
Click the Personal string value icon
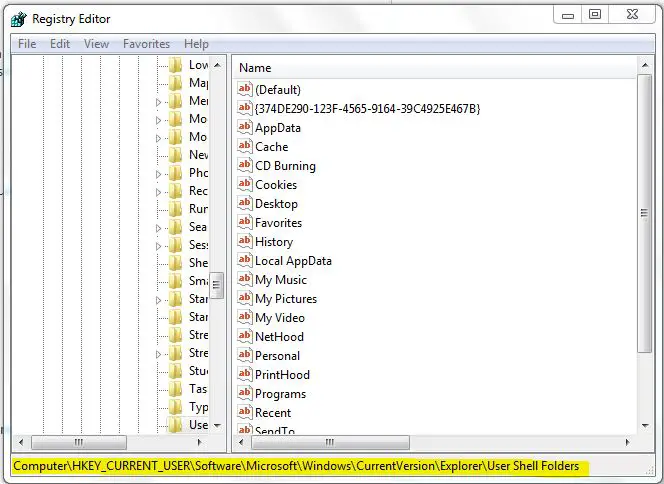point(245,355)
